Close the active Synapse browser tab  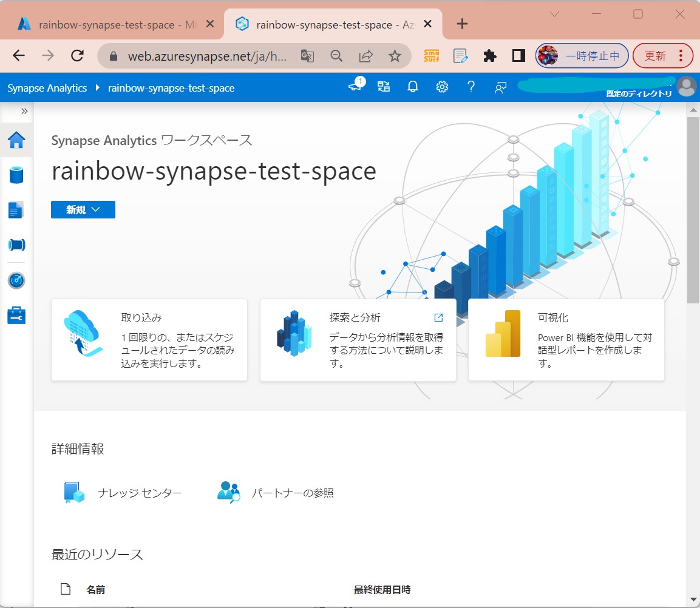427,24
